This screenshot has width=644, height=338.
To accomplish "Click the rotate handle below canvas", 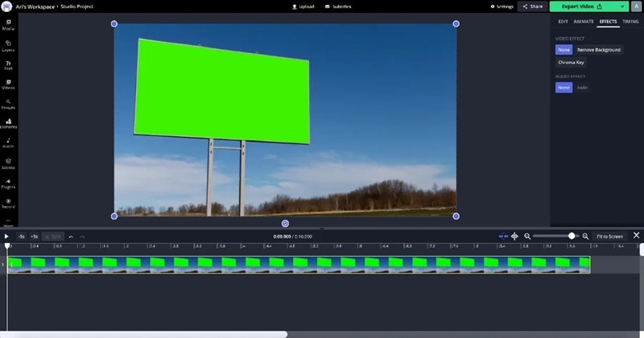I will [286, 224].
